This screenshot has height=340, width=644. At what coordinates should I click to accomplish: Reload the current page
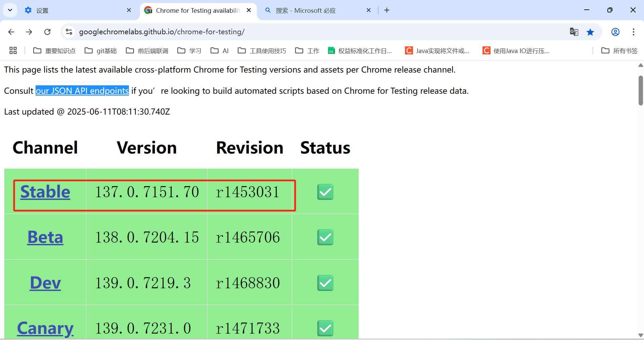(47, 32)
